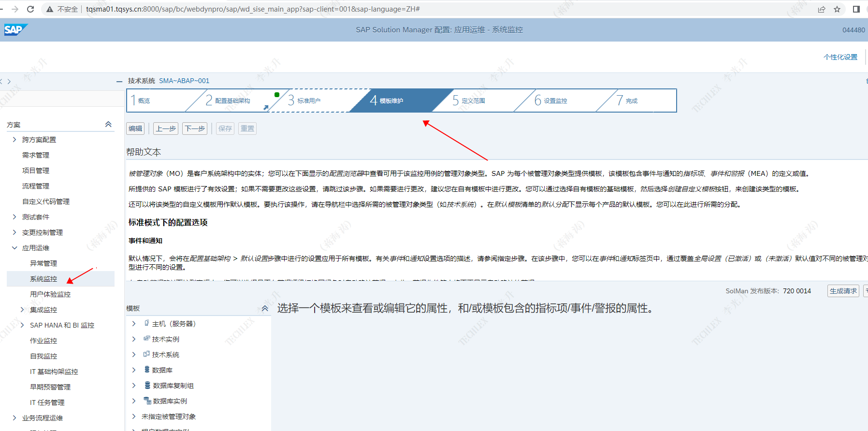Viewport: 868px width, 431px height.
Task: Select 流程管理 in navigation
Action: click(x=36, y=186)
